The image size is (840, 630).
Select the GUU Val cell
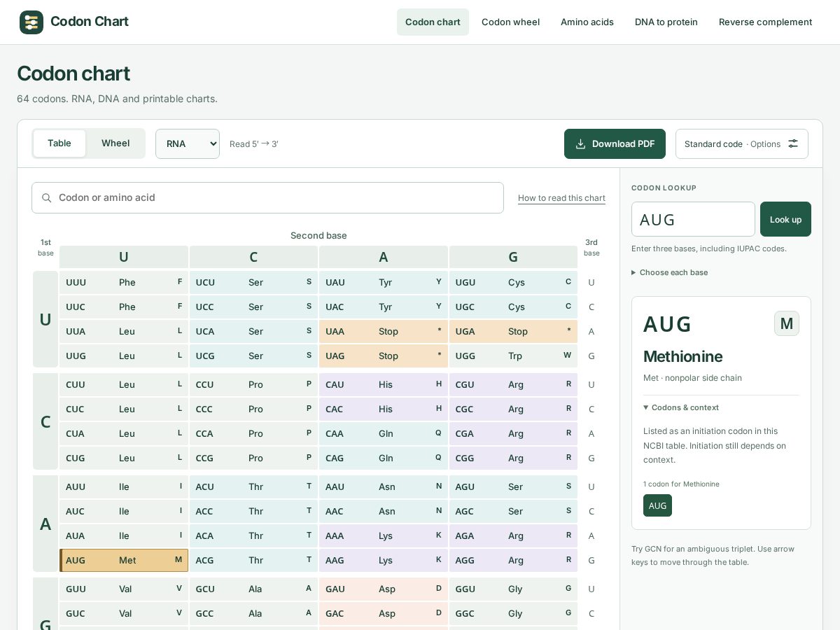tap(124, 589)
